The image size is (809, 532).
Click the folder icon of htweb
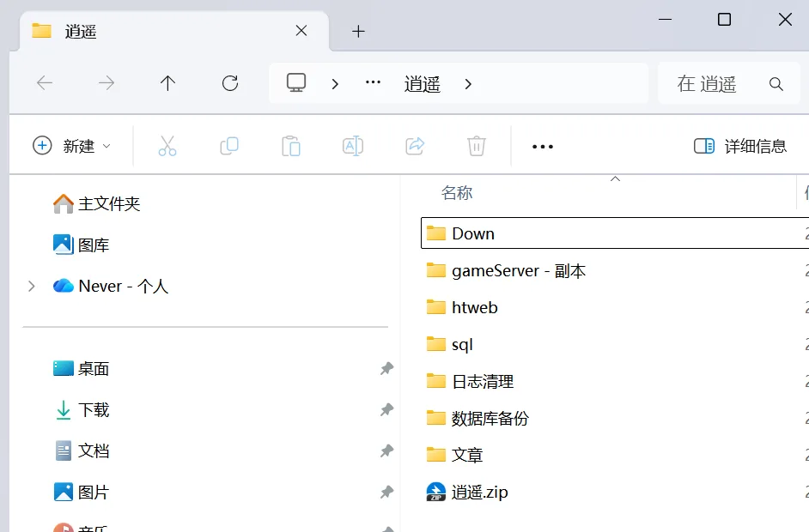[x=436, y=307]
